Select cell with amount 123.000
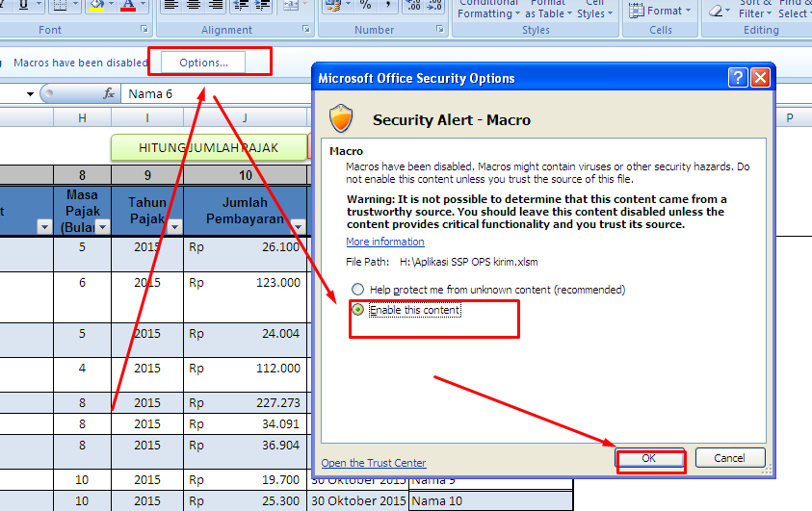812x511 pixels. point(246,297)
